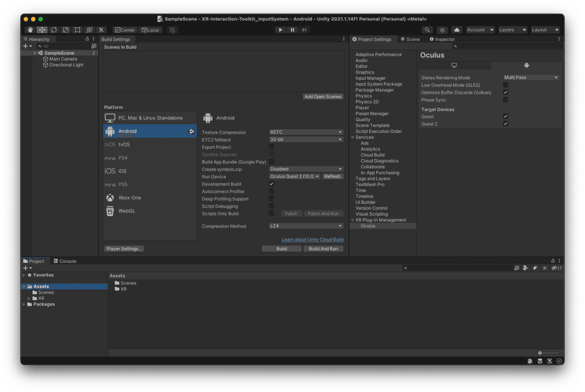Screen dimensions: 585x392
Task: Select tvOS platform row
Action: pos(150,144)
